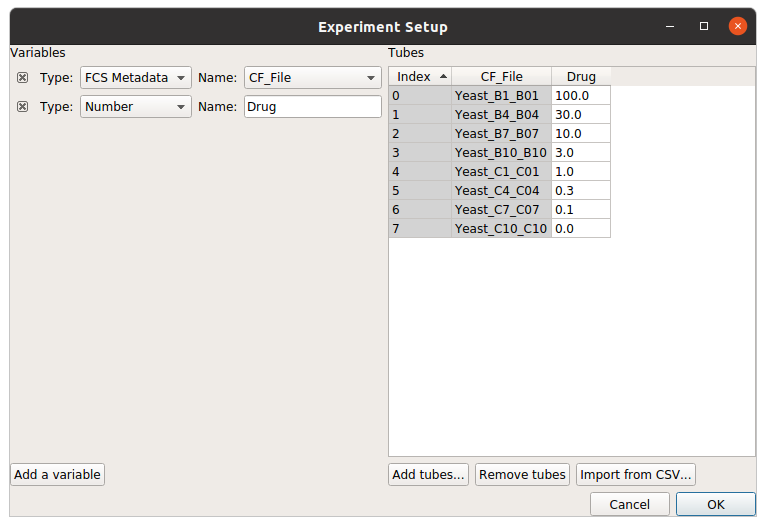Click the CF_File column header

pos(502,77)
